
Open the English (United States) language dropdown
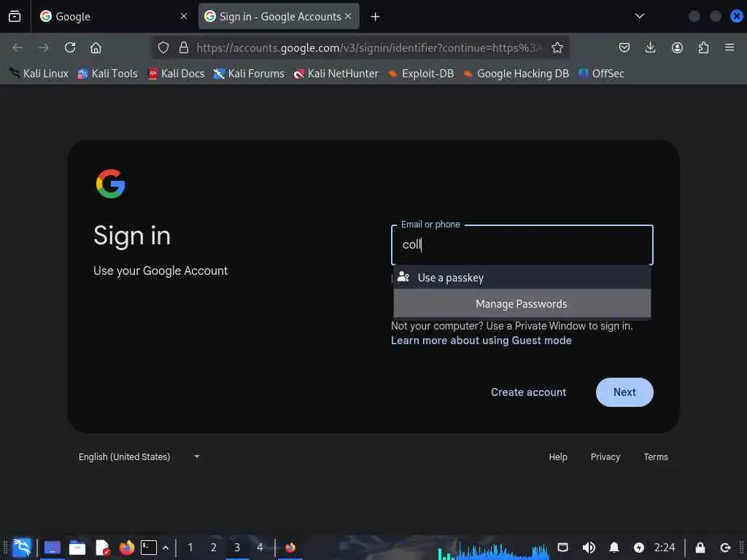139,456
